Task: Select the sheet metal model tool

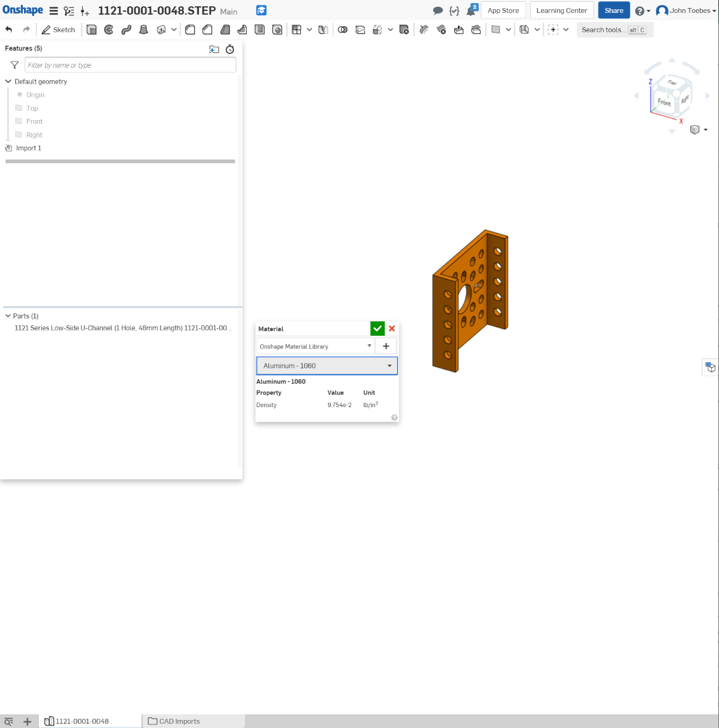Action: point(524,30)
